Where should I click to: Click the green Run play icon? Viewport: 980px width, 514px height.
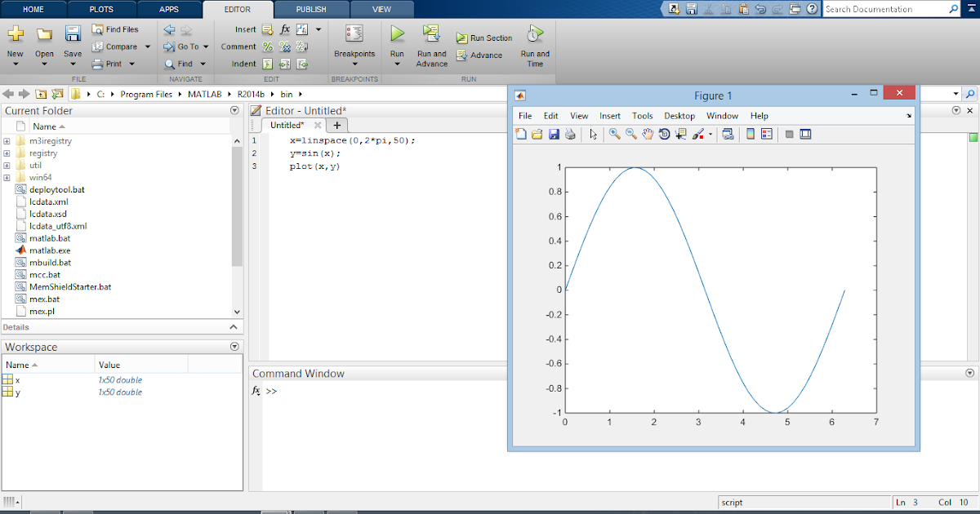(397, 33)
